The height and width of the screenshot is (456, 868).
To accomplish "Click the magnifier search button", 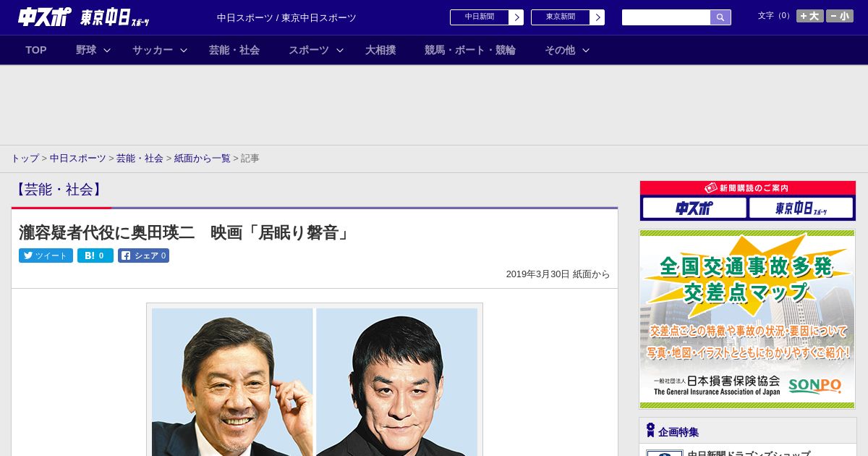I will click(720, 17).
